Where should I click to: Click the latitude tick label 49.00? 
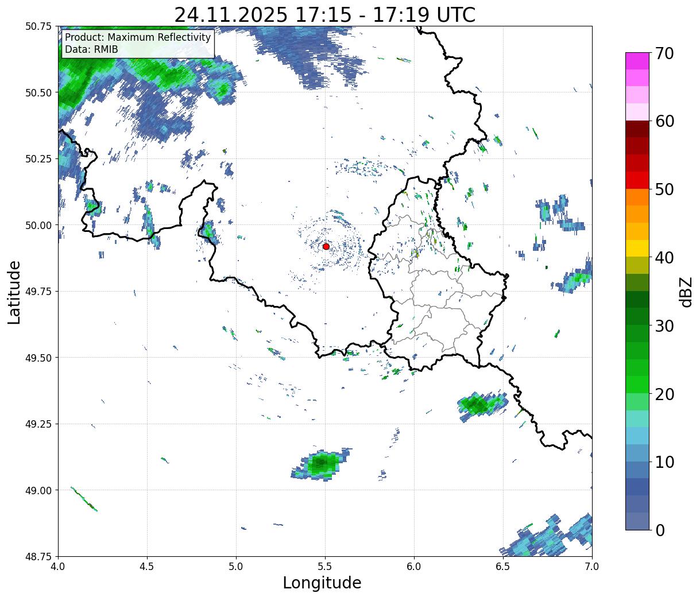[x=38, y=490]
